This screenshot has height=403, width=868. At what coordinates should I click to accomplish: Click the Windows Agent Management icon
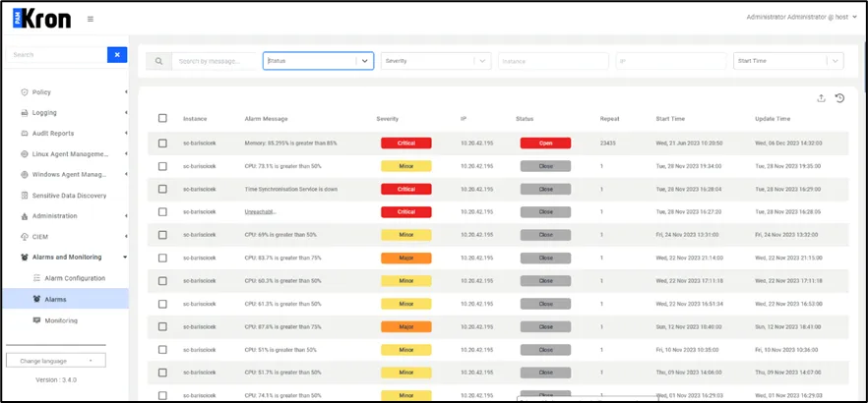(25, 175)
